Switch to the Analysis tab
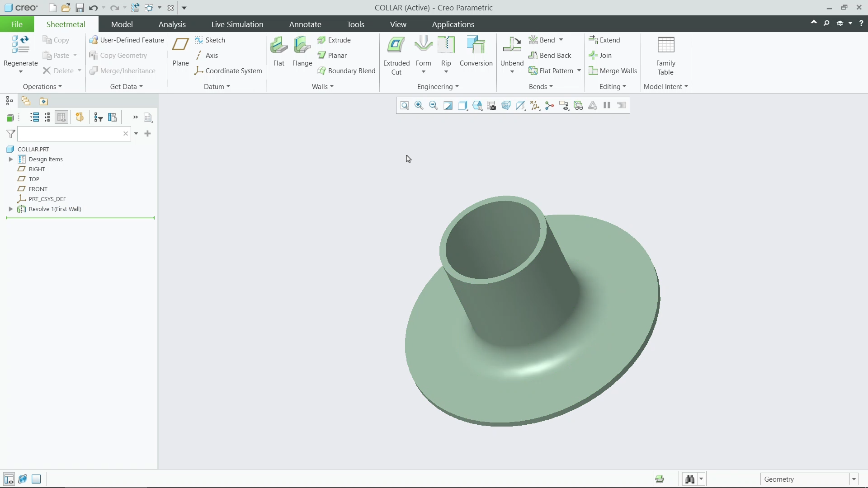The width and height of the screenshot is (868, 488). point(172,24)
